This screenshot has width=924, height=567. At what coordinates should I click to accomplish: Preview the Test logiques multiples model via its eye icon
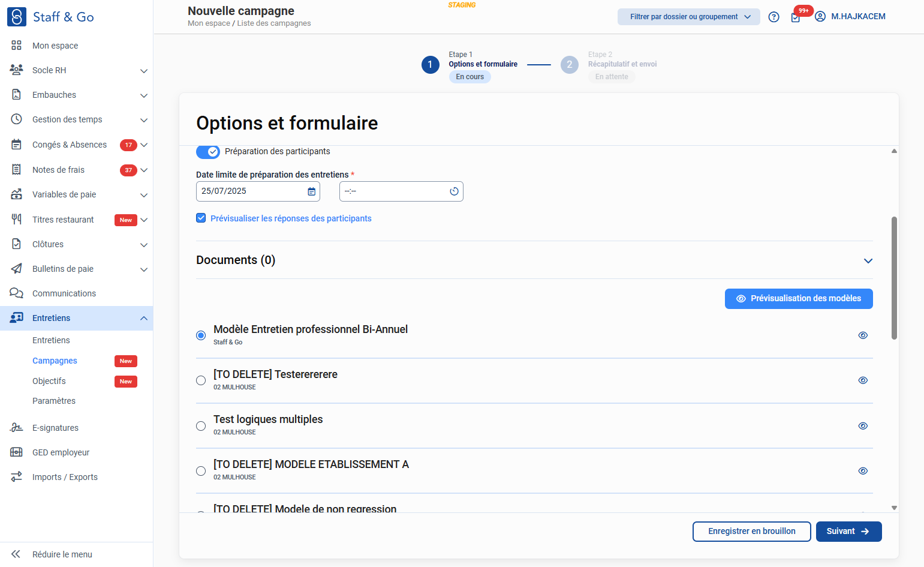coord(863,426)
